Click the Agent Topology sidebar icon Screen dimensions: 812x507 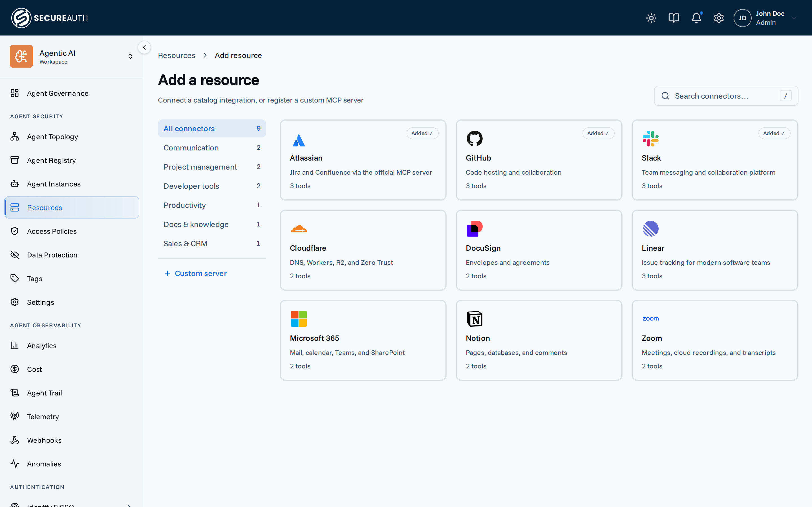15,137
